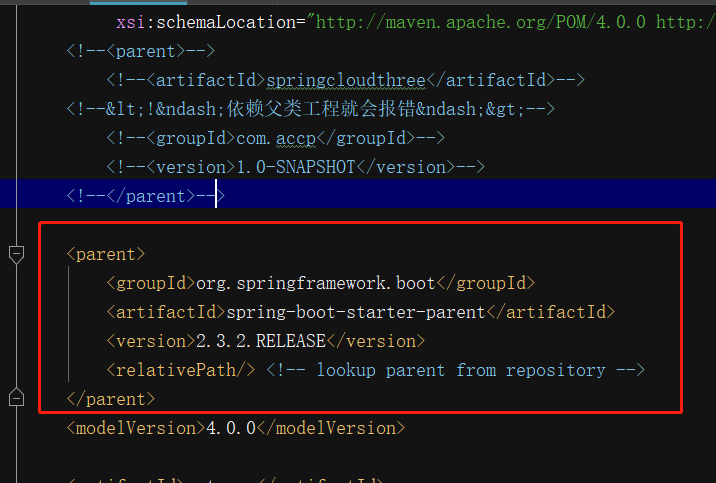Click the commented-out opening parent tag line
Screen dimensions: 716x483
(140, 51)
